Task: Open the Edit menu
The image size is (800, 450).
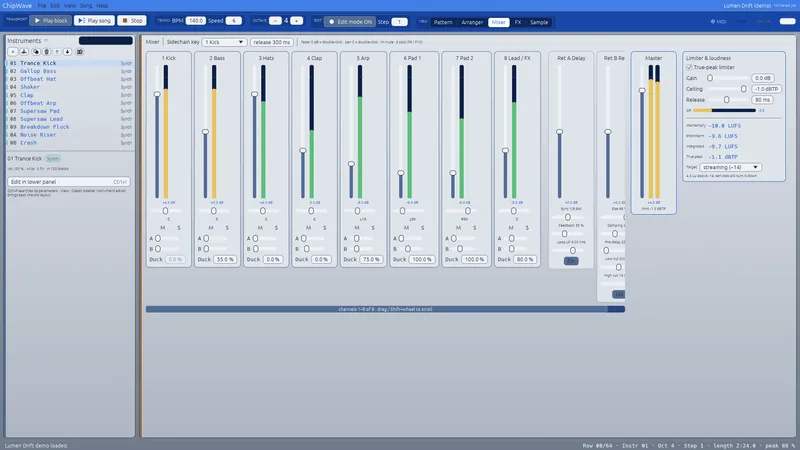Action: coord(55,6)
